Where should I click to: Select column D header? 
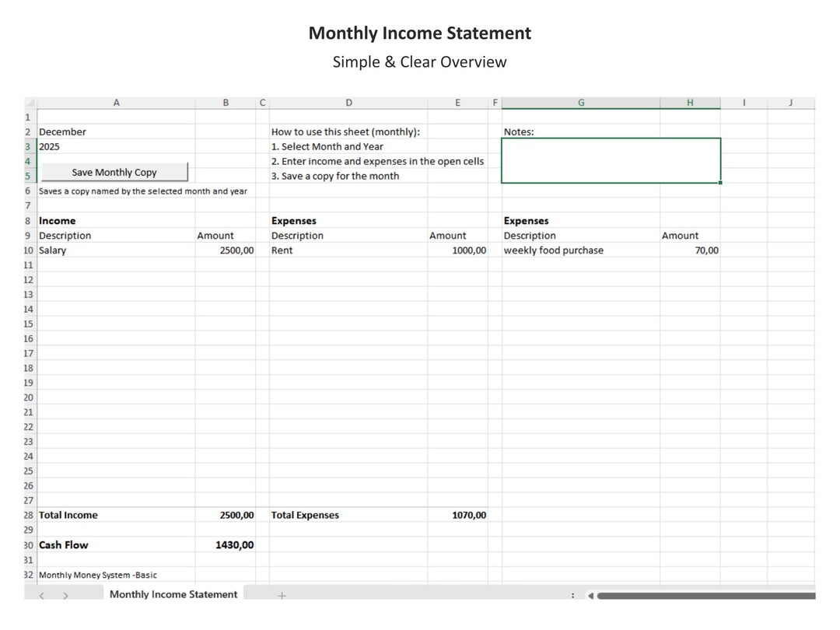pyautogui.click(x=348, y=103)
